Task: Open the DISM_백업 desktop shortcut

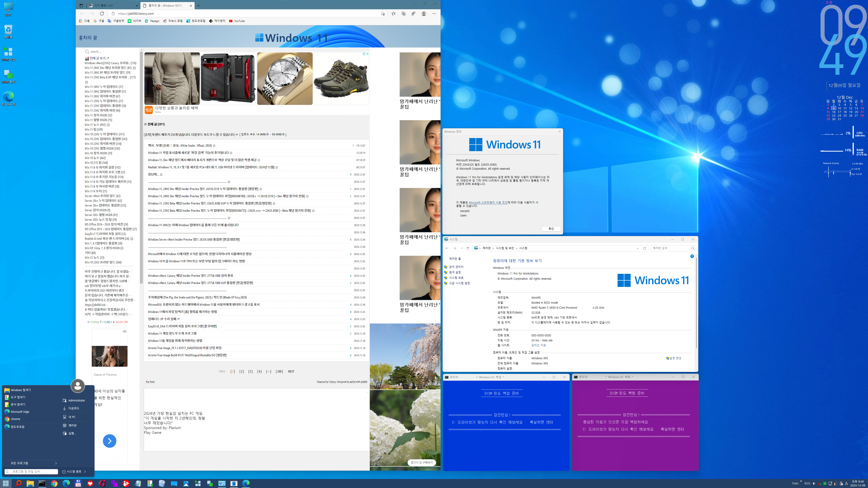Action: point(8,54)
